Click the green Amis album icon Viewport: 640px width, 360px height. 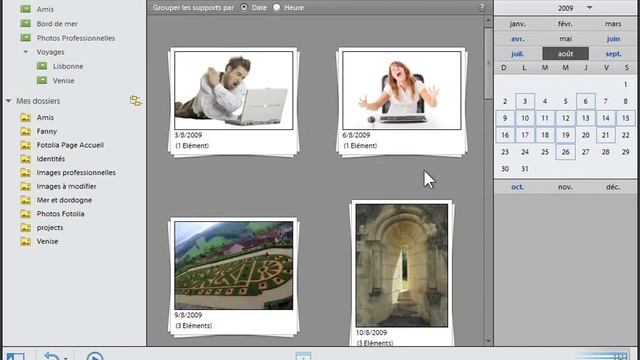click(x=25, y=9)
